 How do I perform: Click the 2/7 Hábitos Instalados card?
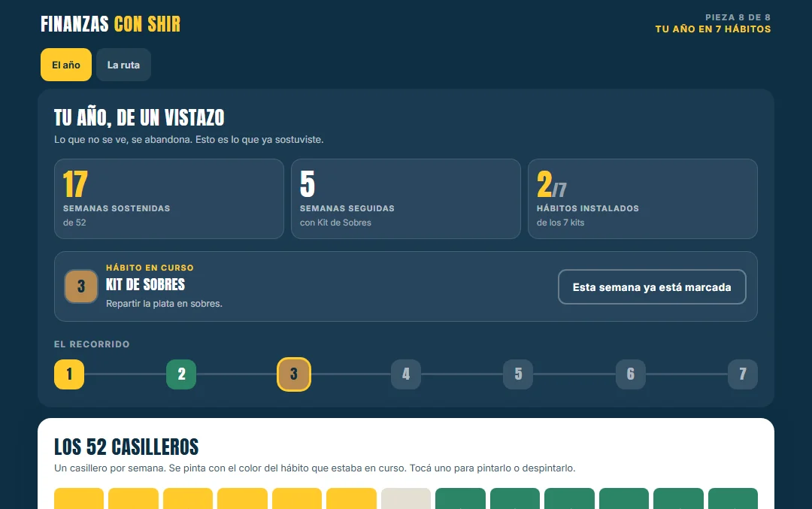pyautogui.click(x=643, y=198)
